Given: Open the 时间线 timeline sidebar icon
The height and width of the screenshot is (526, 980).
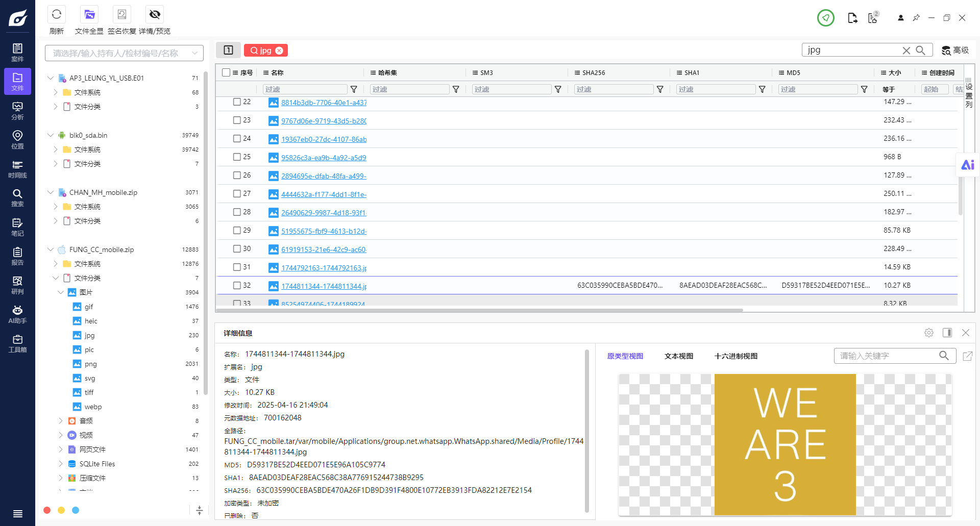Looking at the screenshot, I should [x=17, y=169].
